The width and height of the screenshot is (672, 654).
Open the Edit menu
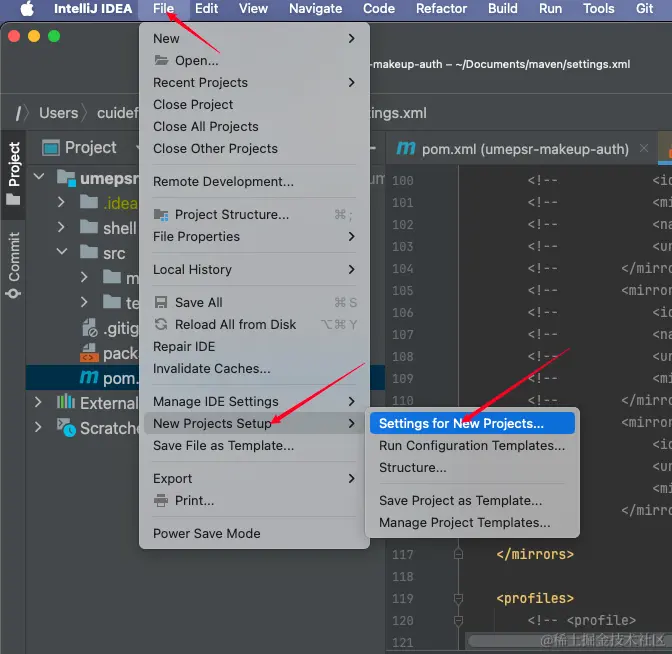point(206,9)
